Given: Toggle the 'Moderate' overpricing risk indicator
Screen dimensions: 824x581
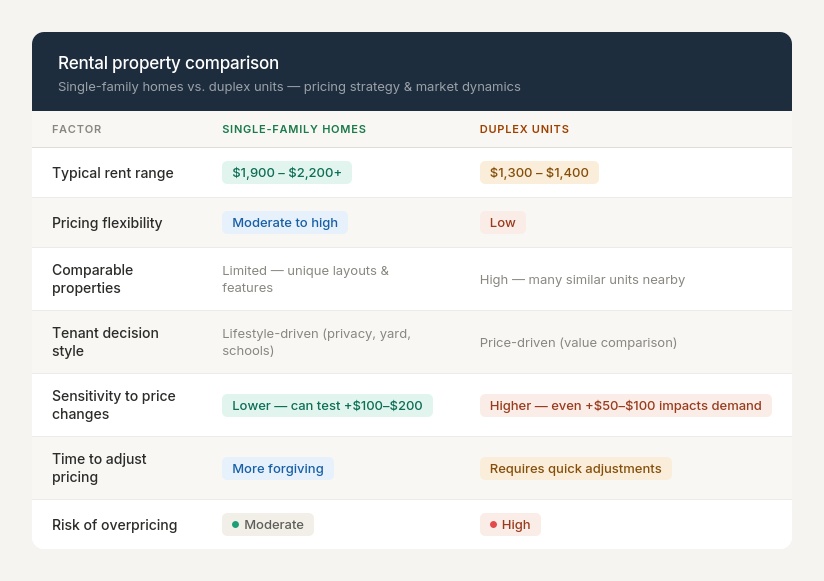Looking at the screenshot, I should (x=268, y=524).
